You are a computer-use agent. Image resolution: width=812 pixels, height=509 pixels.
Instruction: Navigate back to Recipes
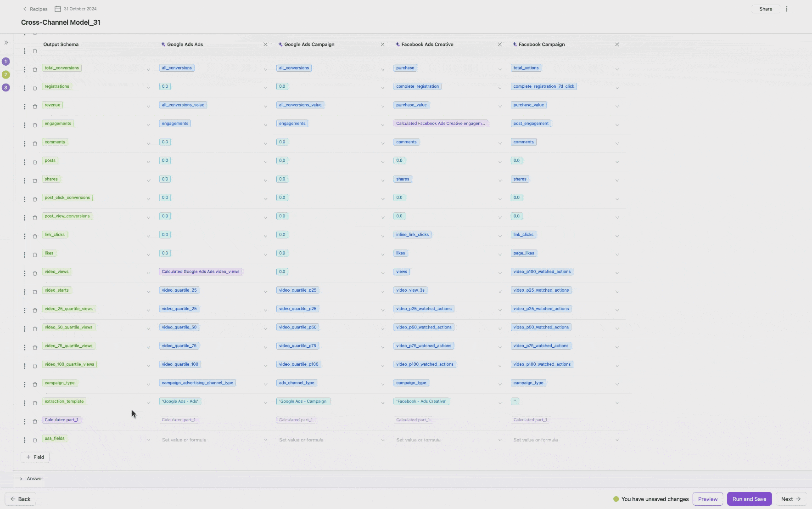35,9
